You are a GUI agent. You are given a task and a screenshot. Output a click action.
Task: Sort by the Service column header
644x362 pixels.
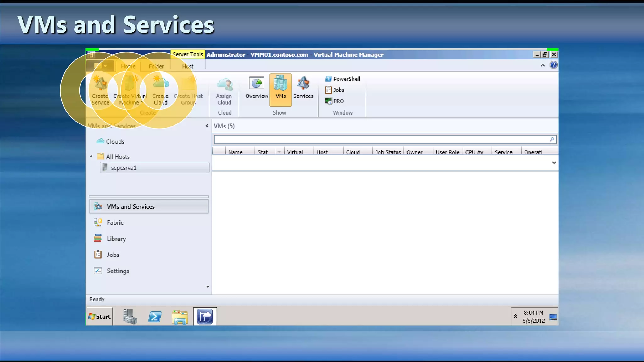tap(506, 151)
